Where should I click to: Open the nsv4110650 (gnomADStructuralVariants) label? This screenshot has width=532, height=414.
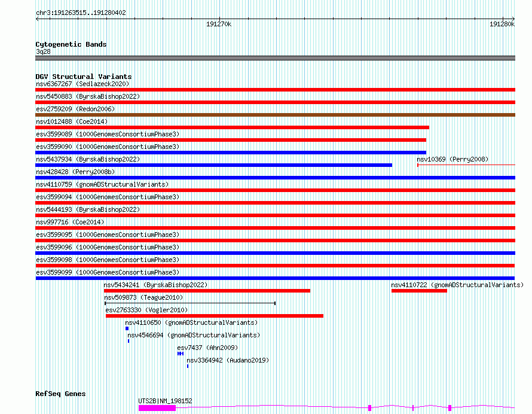coord(191,322)
